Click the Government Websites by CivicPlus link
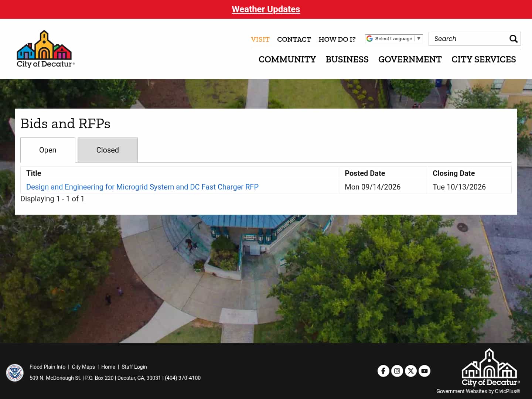The width and height of the screenshot is (532, 399). pos(478,391)
